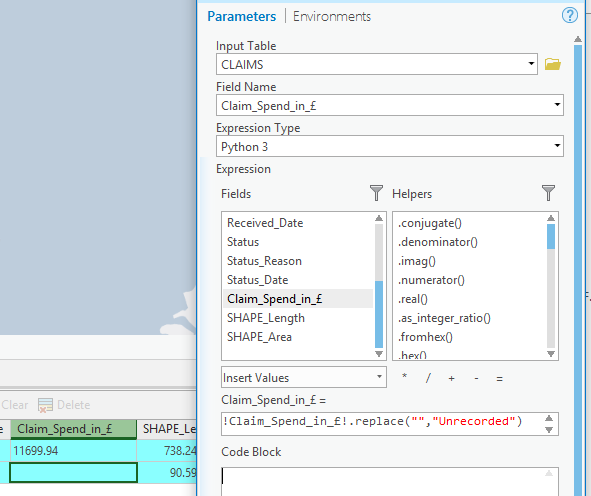Viewport: 591px width, 496px height.
Task: Select the Parameters tab
Action: [242, 16]
